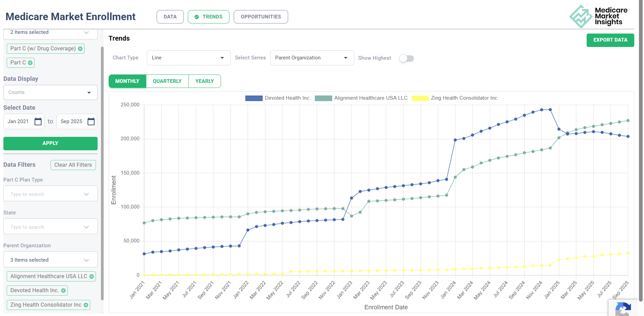Toggle the Show Highest switch
The width and height of the screenshot is (644, 316).
tap(407, 58)
